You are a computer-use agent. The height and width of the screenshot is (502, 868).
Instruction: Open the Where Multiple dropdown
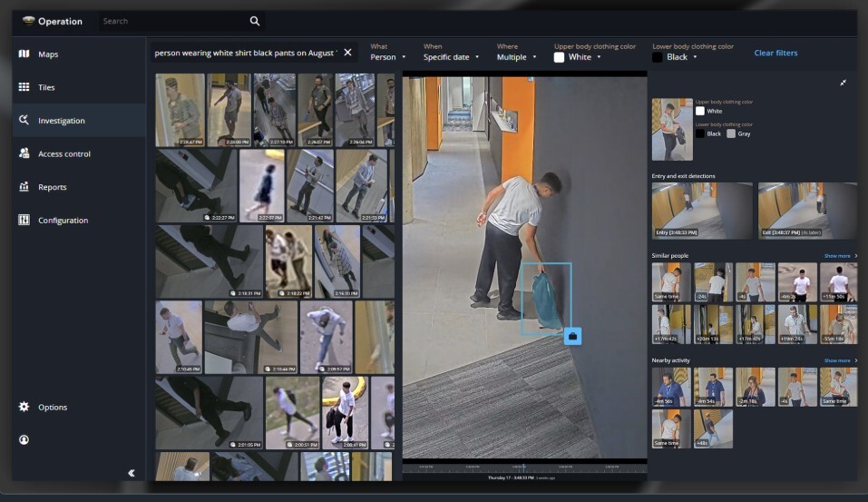click(516, 57)
